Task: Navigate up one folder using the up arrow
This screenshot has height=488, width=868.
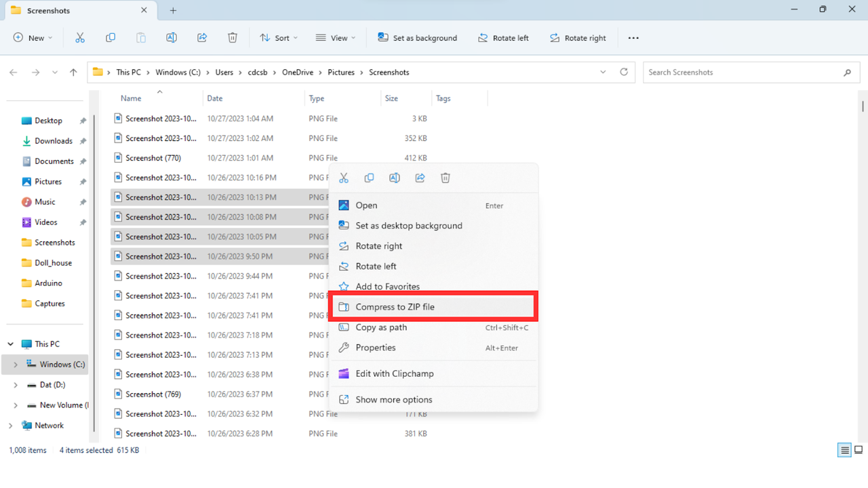Action: (x=73, y=72)
